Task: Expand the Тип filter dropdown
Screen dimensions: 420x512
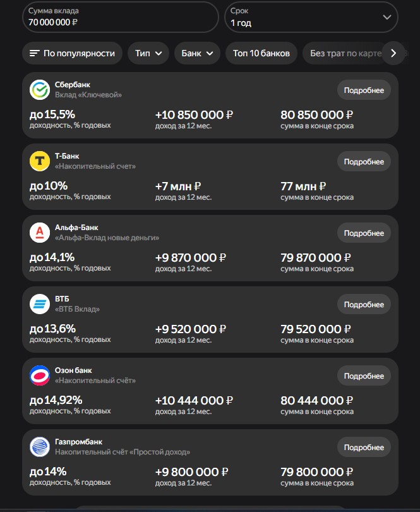Action: [148, 53]
